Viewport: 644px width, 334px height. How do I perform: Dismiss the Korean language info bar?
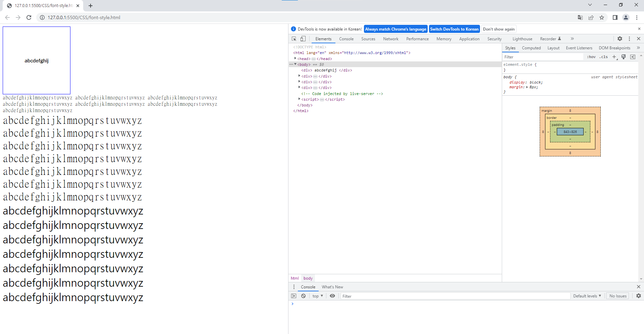pyautogui.click(x=639, y=29)
